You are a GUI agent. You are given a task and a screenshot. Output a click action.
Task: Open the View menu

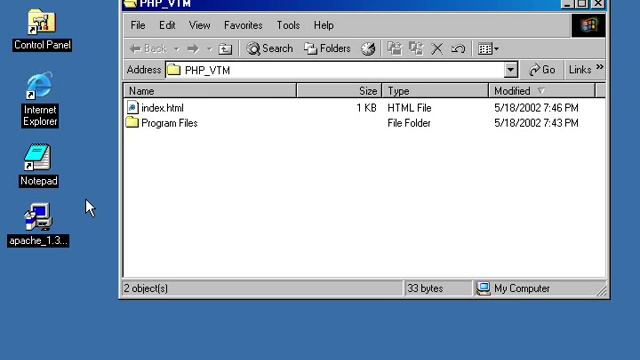[x=200, y=25]
